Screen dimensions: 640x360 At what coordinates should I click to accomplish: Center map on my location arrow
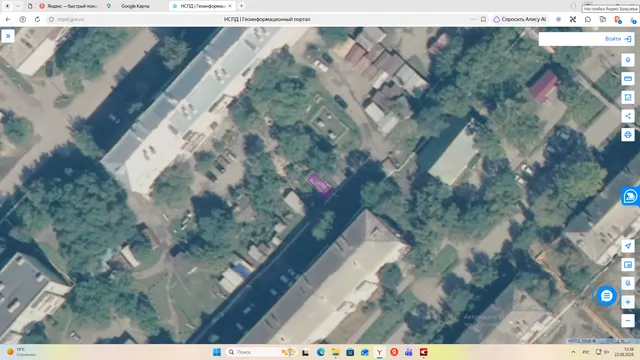click(x=628, y=246)
